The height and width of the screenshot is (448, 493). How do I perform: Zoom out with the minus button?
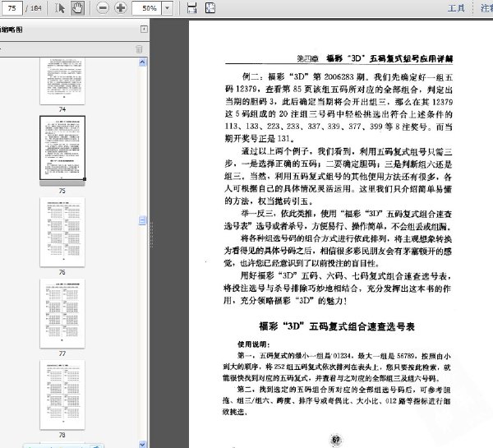[103, 8]
